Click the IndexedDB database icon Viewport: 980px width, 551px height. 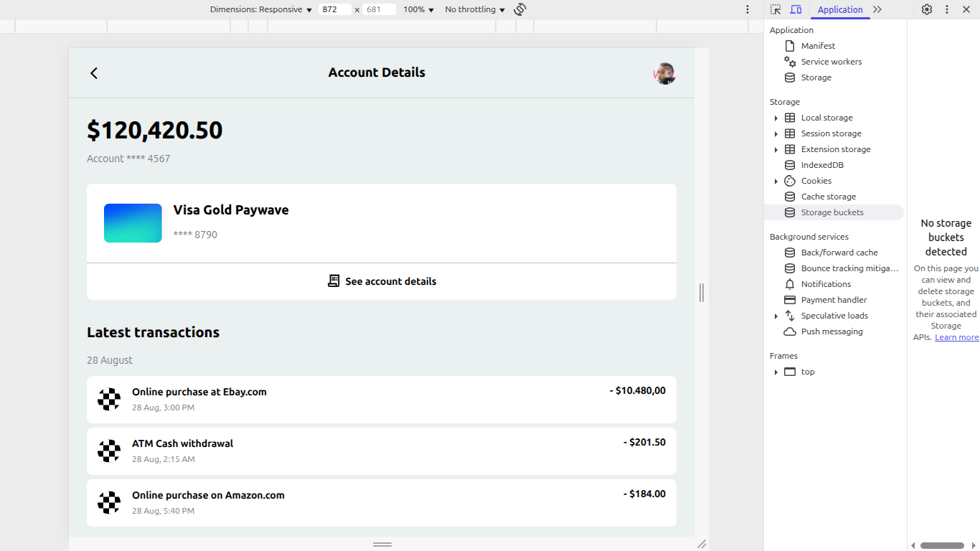(790, 165)
